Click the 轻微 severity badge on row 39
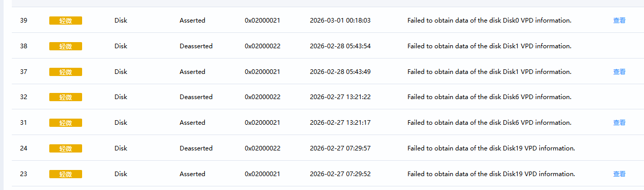 pyautogui.click(x=66, y=21)
